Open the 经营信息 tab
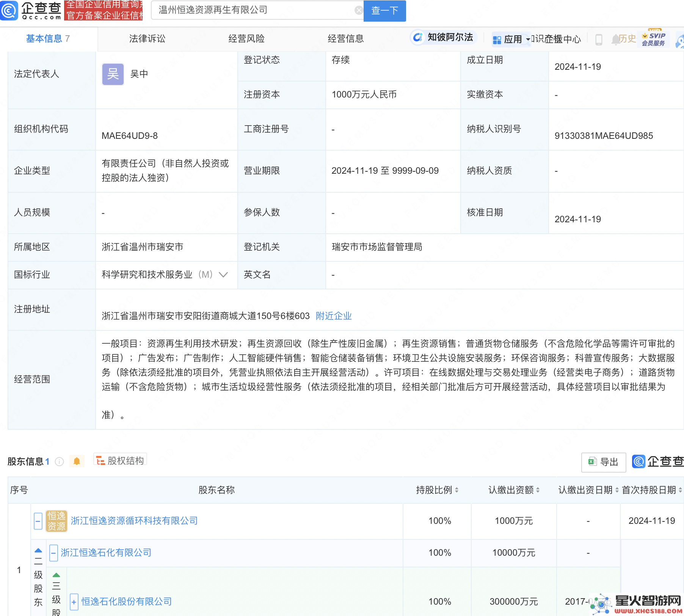This screenshot has height=616, width=684. pyautogui.click(x=346, y=39)
